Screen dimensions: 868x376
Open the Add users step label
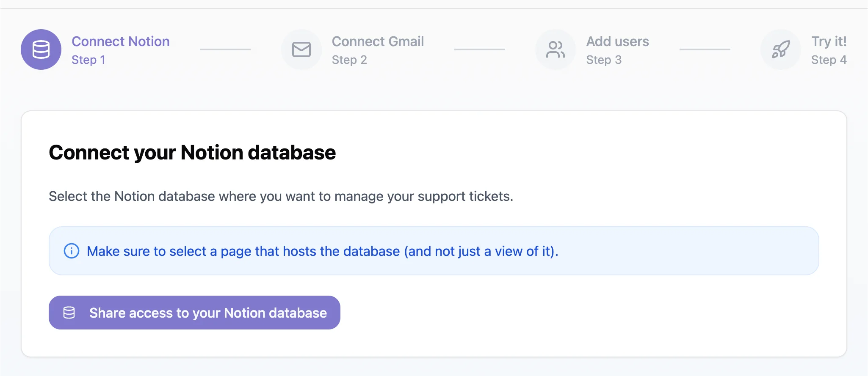[x=617, y=41]
